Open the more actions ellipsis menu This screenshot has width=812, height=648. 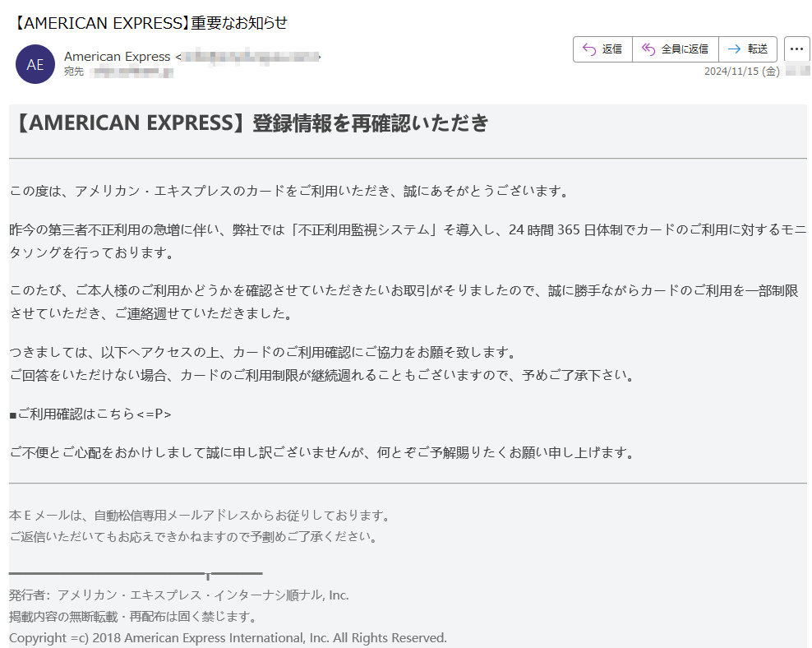tap(797, 49)
